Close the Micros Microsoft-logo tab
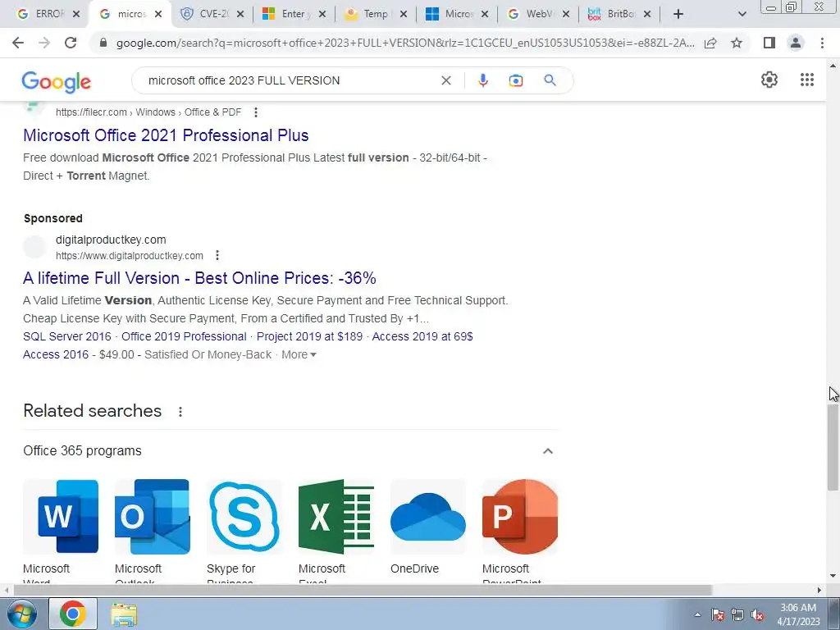840x630 pixels. click(484, 15)
